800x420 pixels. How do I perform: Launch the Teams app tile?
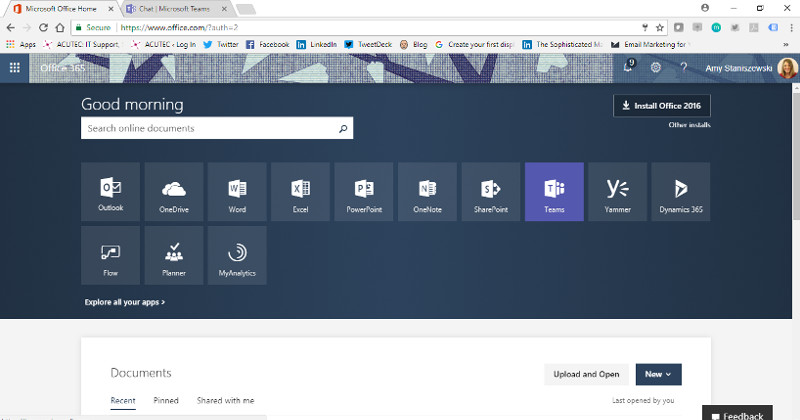point(554,191)
